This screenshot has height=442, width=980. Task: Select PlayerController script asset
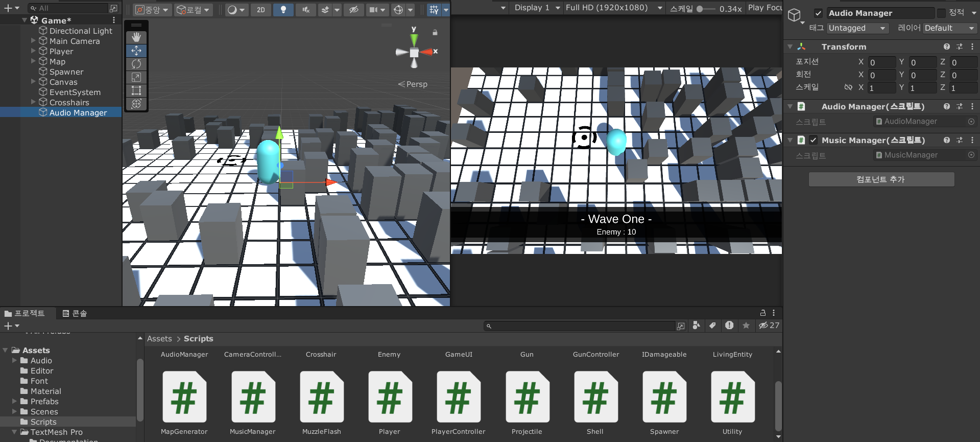point(459,403)
